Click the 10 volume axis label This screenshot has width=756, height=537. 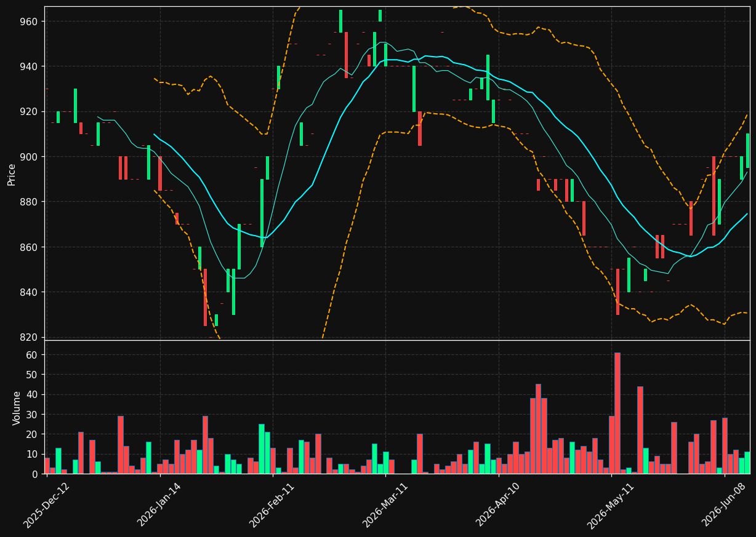click(33, 454)
